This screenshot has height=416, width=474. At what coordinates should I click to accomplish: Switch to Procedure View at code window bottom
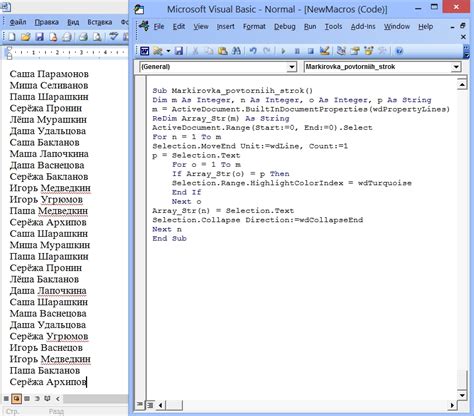point(140,405)
